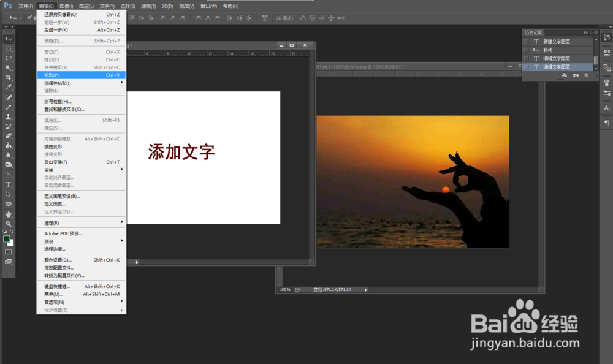Click the history state checkbox beside 移动
Viewport: 613px width, 364px height.
coord(527,50)
